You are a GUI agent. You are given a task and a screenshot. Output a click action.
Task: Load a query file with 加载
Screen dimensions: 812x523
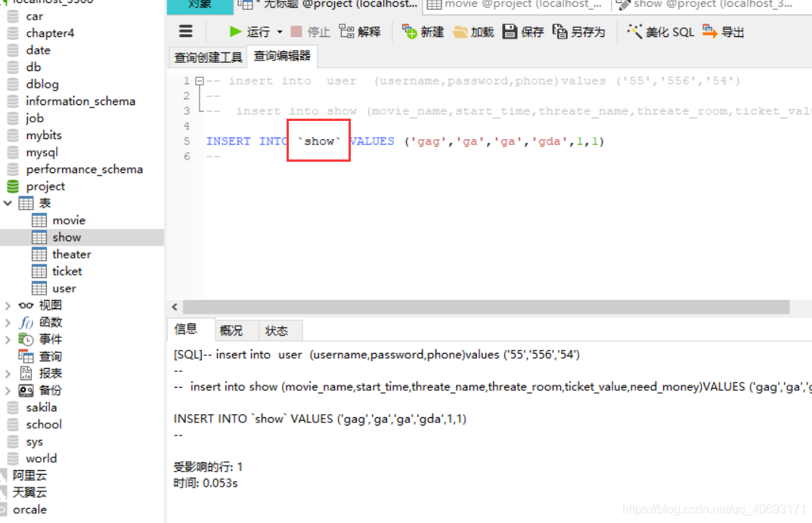pyautogui.click(x=473, y=32)
